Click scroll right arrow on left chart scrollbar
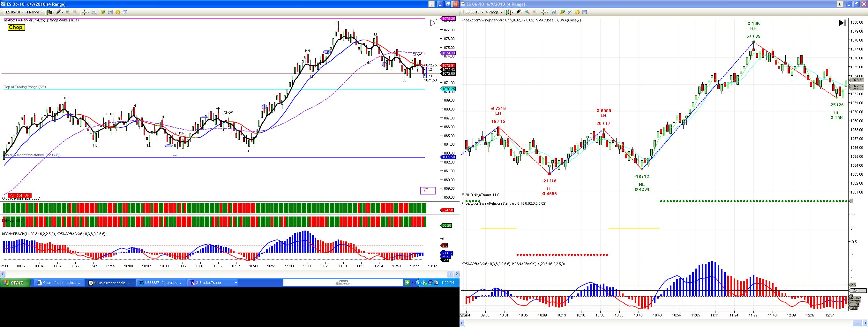Screen dimensions: 868x327 click(x=456, y=273)
